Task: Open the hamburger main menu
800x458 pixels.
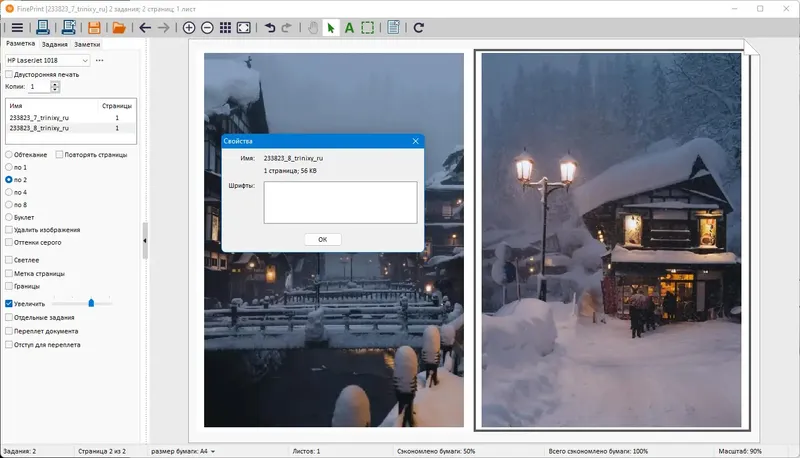Action: click(17, 28)
